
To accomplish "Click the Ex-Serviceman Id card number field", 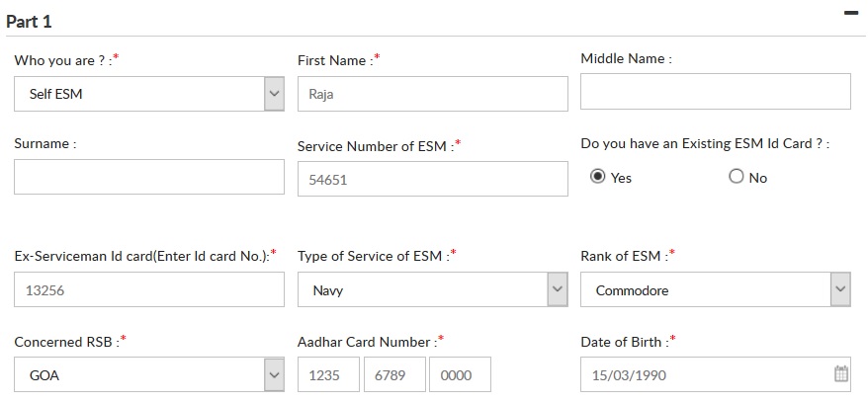I will (149, 289).
